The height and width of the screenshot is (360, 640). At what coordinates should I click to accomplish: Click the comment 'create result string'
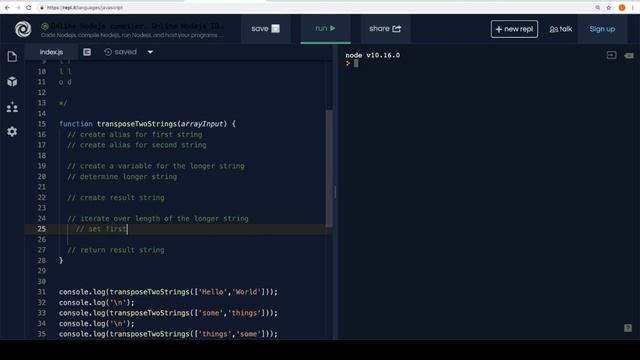116,198
